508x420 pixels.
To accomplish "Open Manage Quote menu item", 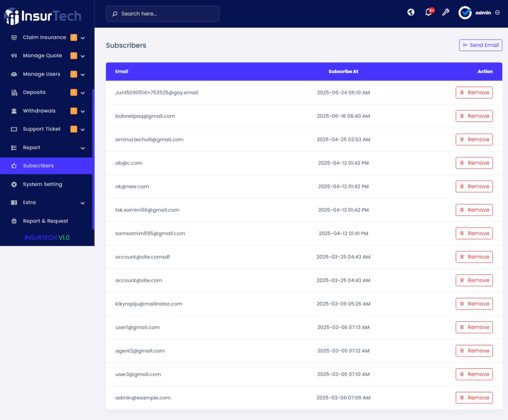I will [x=46, y=56].
